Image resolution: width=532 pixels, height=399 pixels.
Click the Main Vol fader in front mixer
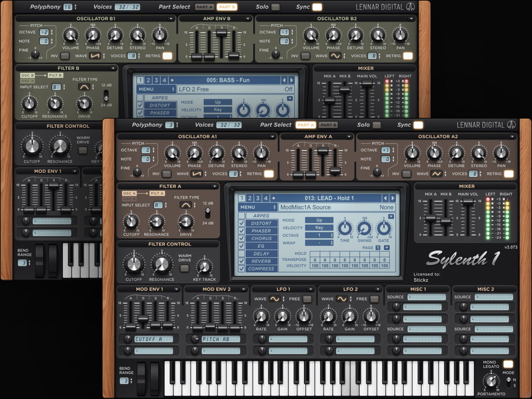click(468, 202)
